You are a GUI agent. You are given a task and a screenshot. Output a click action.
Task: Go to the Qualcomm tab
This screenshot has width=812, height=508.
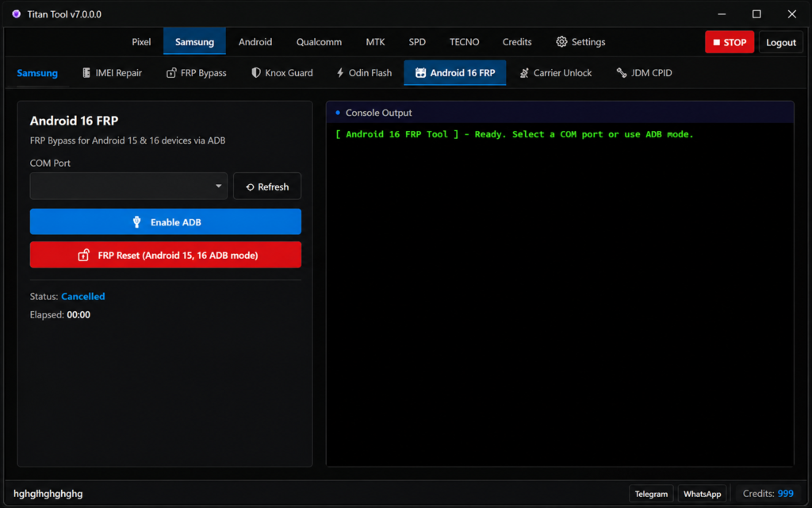(x=319, y=42)
